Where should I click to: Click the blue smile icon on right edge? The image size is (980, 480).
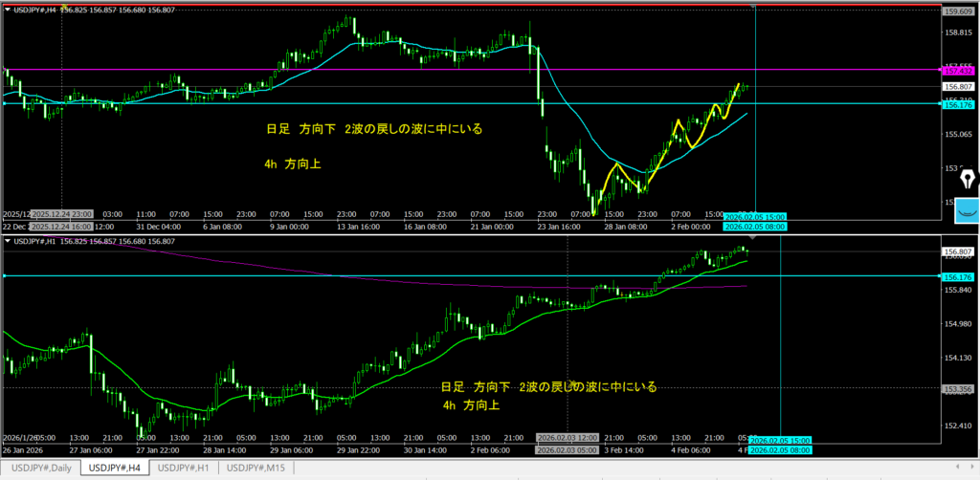966,210
